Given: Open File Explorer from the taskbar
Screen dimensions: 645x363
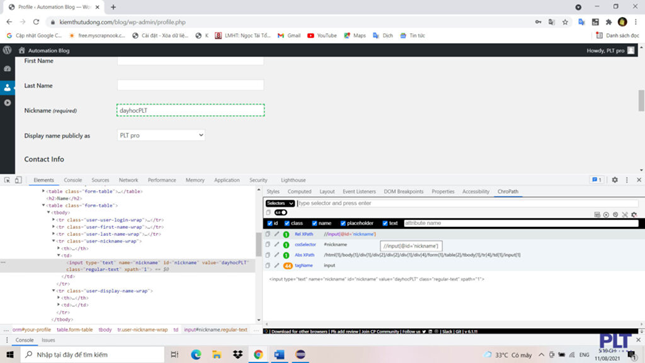Looking at the screenshot, I should tap(217, 354).
